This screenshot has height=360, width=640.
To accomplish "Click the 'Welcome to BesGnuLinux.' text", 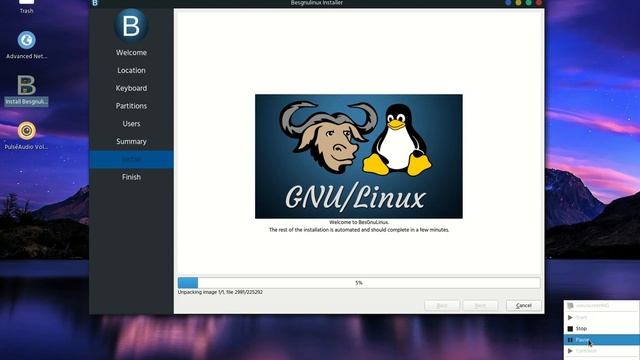I will pos(359,222).
